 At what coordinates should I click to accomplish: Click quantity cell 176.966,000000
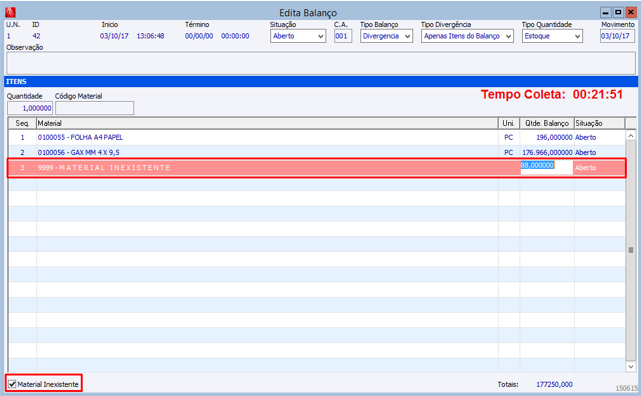547,152
